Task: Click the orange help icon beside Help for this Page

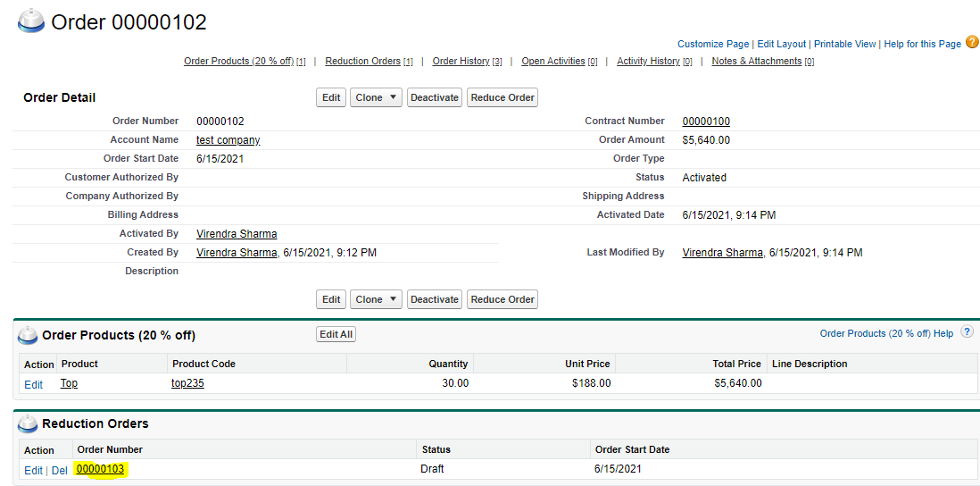Action: coord(972,42)
